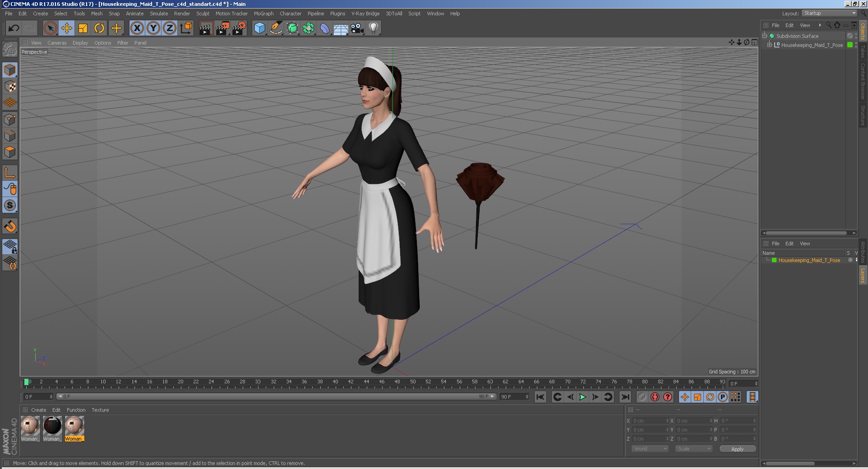Open viewport Display menu
This screenshot has height=469, width=868.
coord(80,43)
